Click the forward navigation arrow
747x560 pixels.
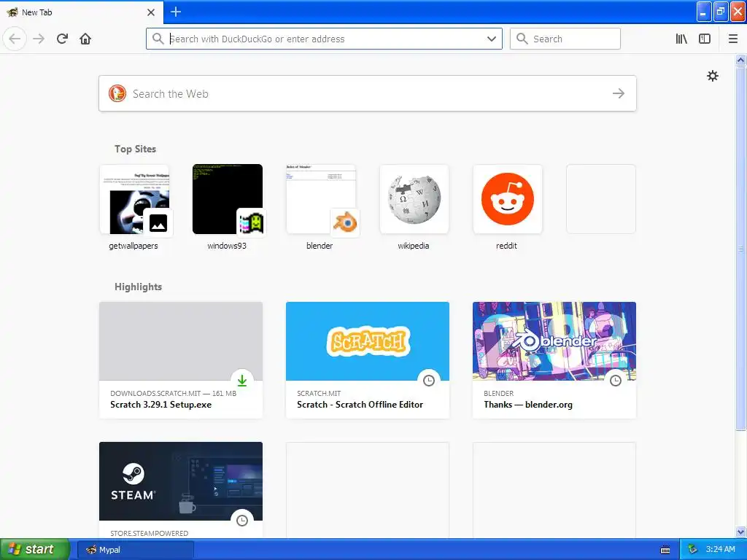pos(39,39)
